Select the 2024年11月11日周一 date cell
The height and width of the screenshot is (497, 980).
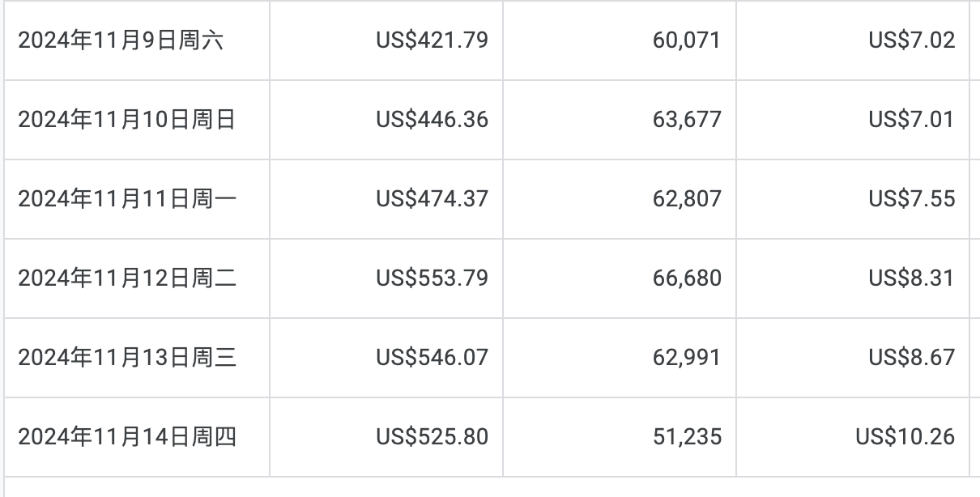(137, 199)
